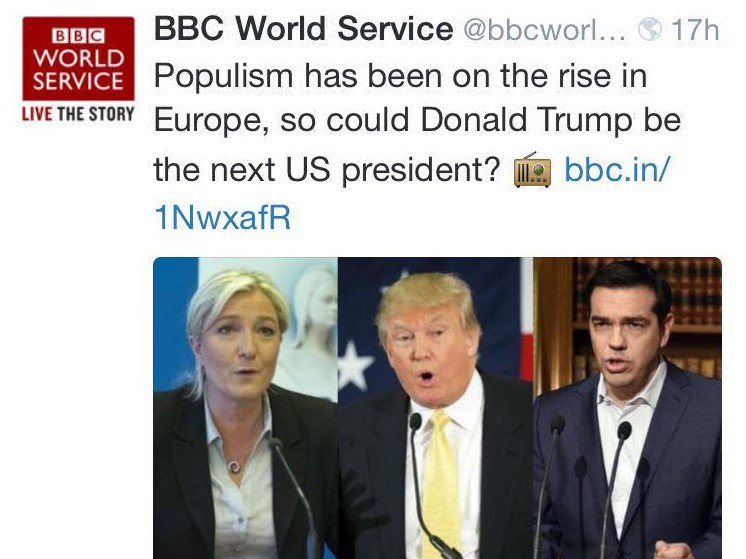Select the LIVE THE STORY tagline
The image size is (746, 559).
79,114
